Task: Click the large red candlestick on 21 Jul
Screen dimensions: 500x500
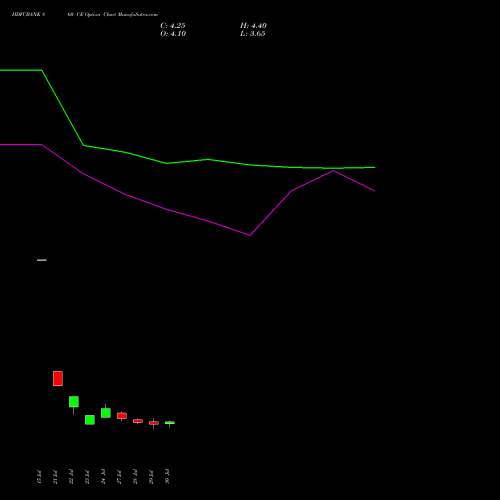Action: pyautogui.click(x=58, y=378)
